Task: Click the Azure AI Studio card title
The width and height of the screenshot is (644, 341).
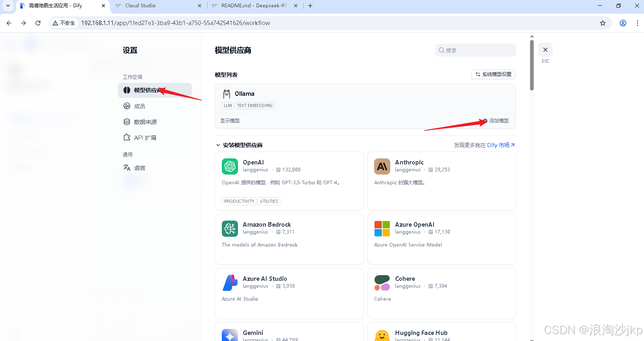Action: click(x=265, y=279)
